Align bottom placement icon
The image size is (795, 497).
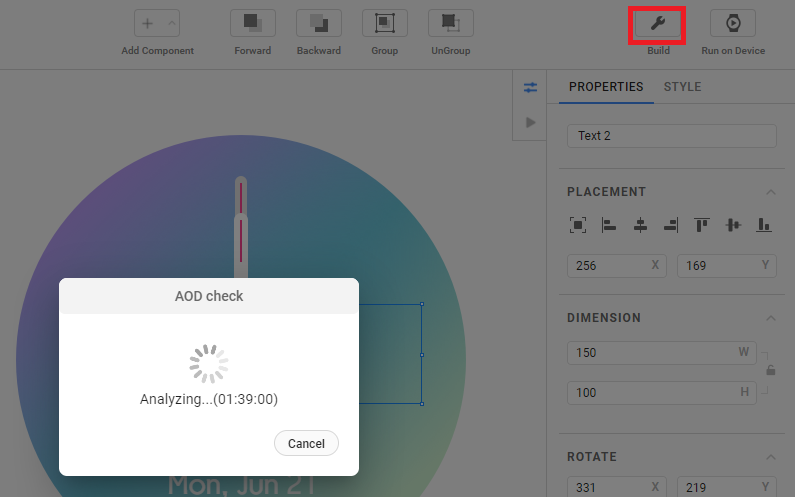tap(764, 225)
